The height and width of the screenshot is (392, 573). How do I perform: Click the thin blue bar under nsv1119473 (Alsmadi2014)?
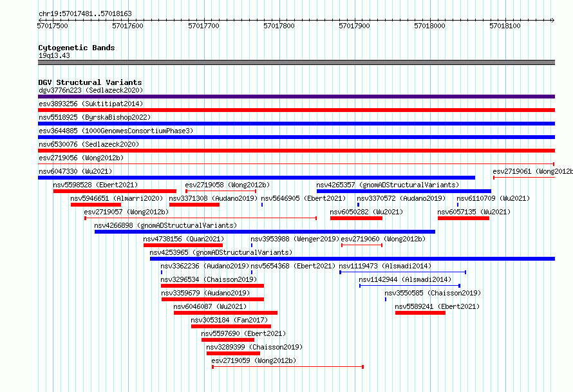click(402, 272)
